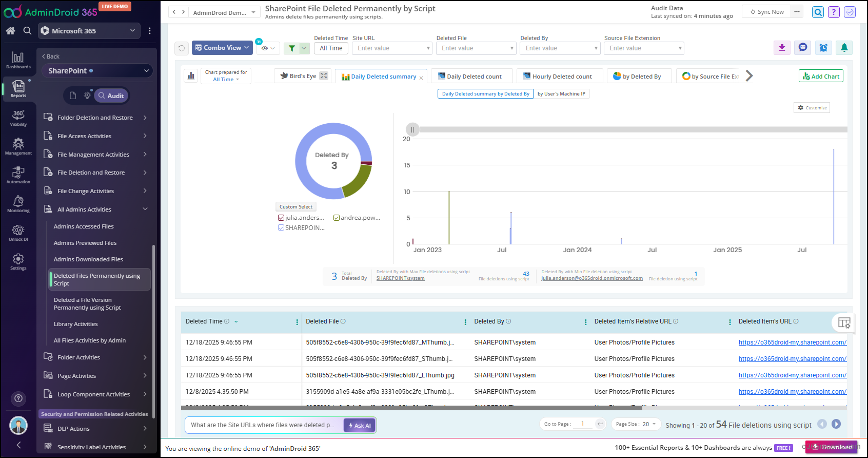Select by User's Machine IP sub-tab
The height and width of the screenshot is (458, 868).
pos(561,94)
